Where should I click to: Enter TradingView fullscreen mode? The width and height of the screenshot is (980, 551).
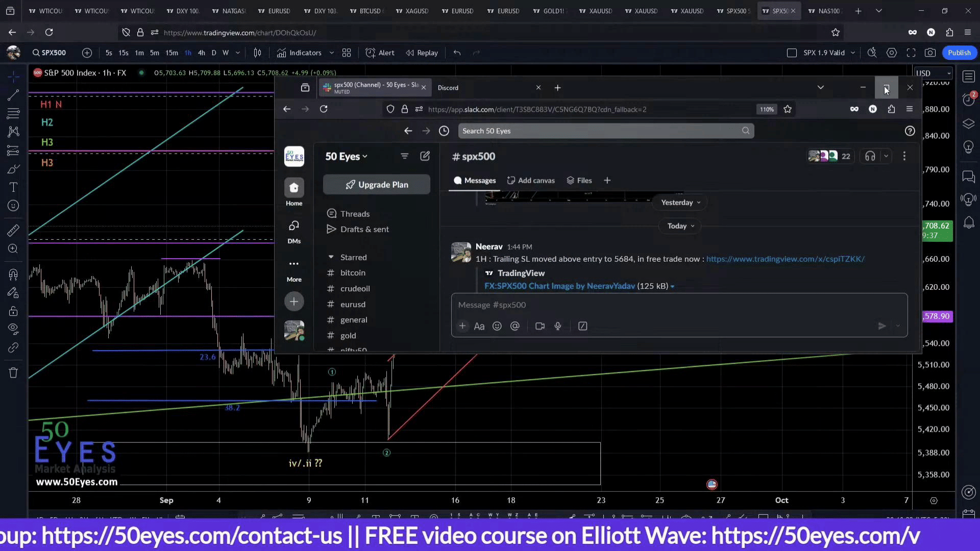911,53
